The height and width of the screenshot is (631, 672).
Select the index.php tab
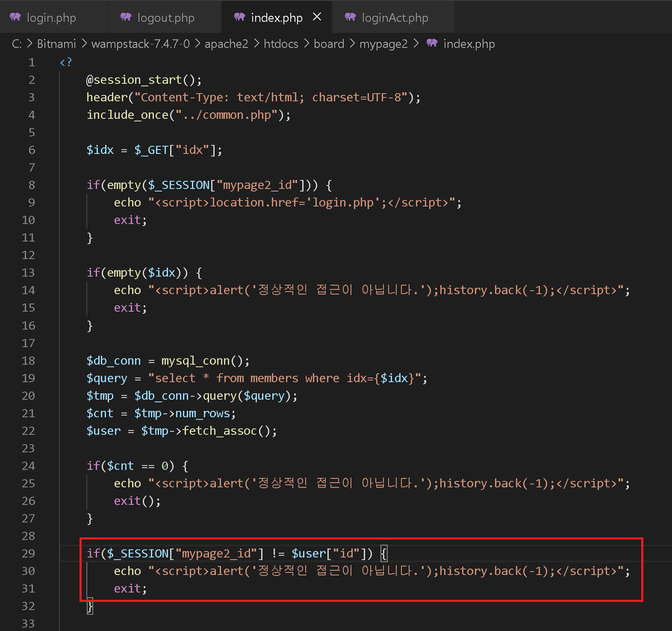[x=277, y=18]
